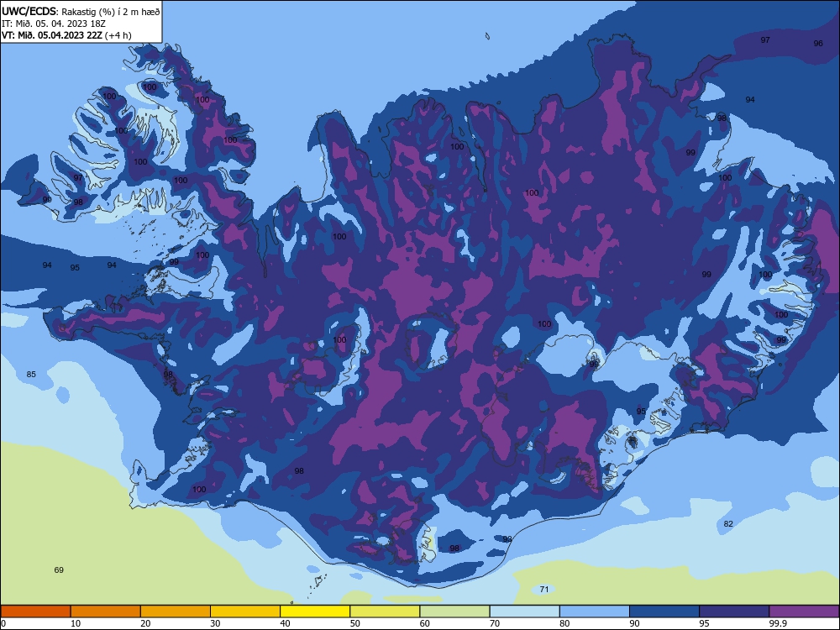Viewport: 840px width, 630px height.
Task: Click the 30 tick label in the legend
Action: tap(215, 623)
